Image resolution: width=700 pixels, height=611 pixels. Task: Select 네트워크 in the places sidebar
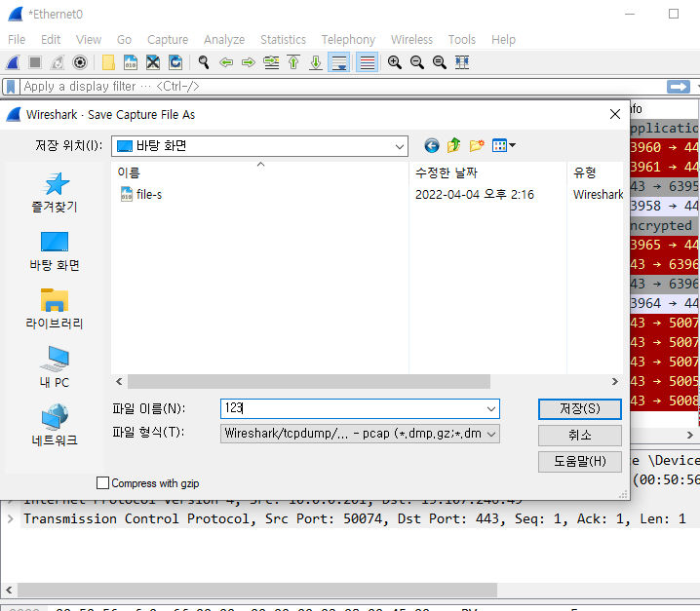55,426
